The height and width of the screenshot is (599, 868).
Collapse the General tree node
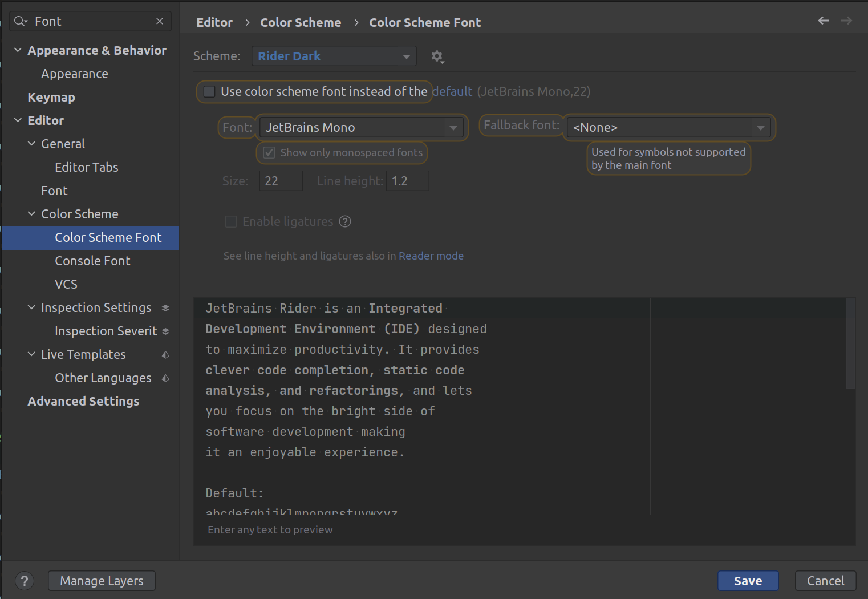pos(31,144)
